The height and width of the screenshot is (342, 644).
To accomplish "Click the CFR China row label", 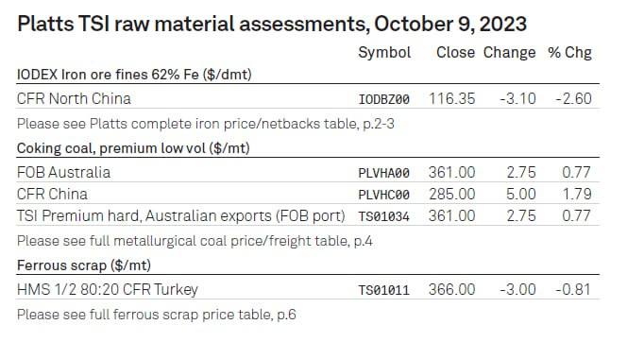I will [52, 194].
